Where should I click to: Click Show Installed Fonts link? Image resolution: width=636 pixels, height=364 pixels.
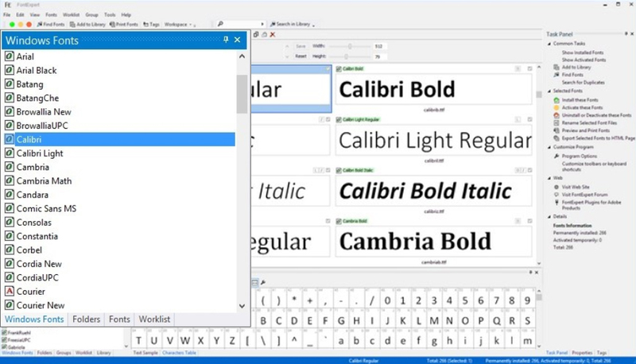(583, 52)
